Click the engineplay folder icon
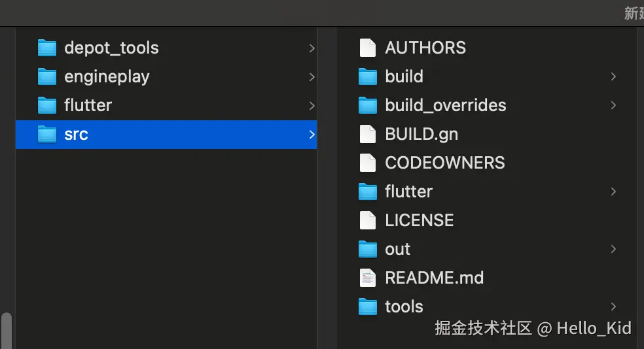 pyautogui.click(x=47, y=76)
